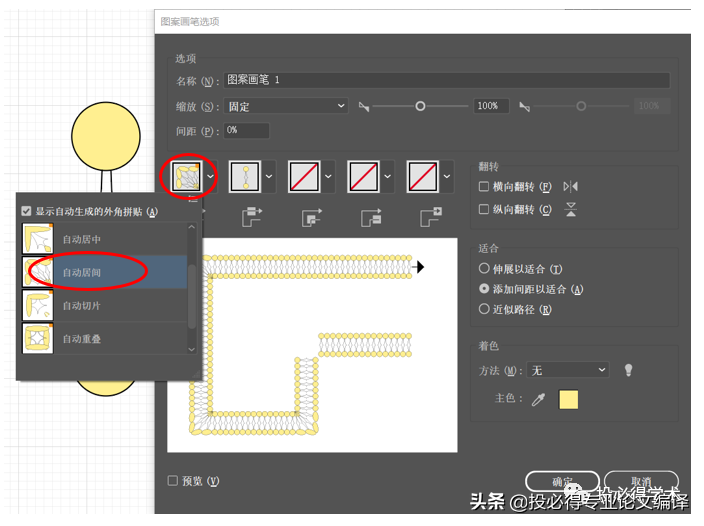Click the colorization tips lightbulb icon
The image size is (704, 526).
click(x=628, y=370)
